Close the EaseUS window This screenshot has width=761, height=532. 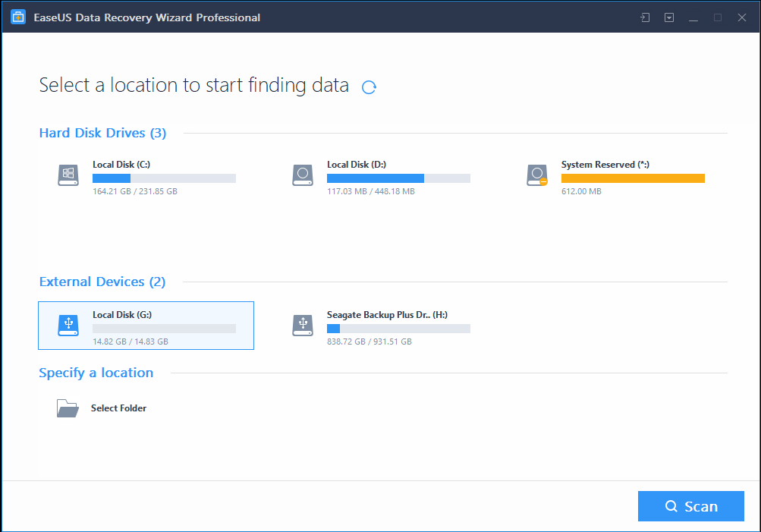pos(742,17)
